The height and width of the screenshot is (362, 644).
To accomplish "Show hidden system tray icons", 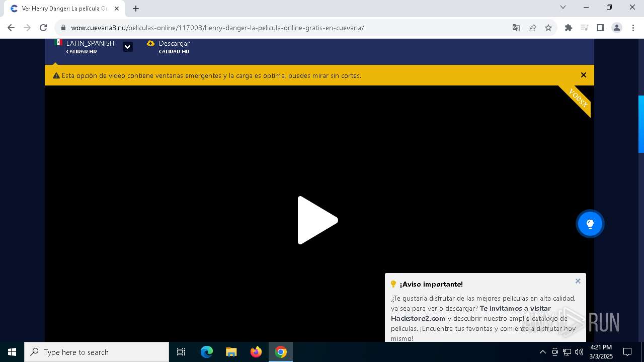I will tap(542, 352).
